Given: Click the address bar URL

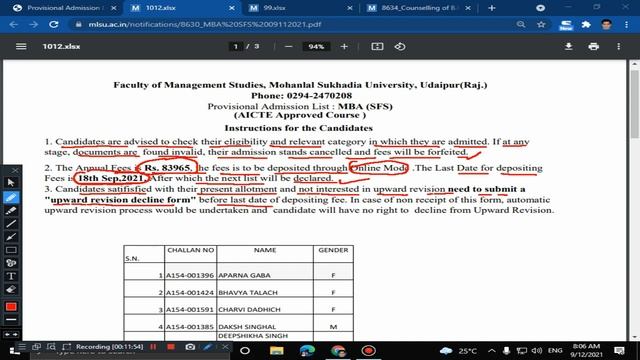Looking at the screenshot, I should pyautogui.click(x=205, y=24).
